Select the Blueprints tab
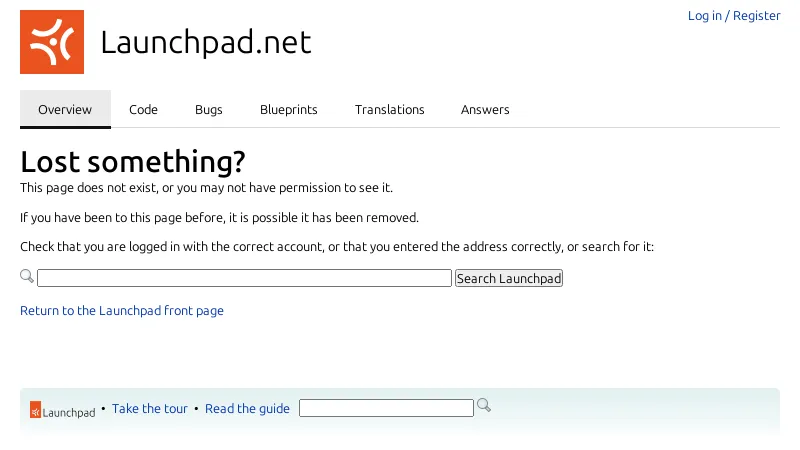 289,110
